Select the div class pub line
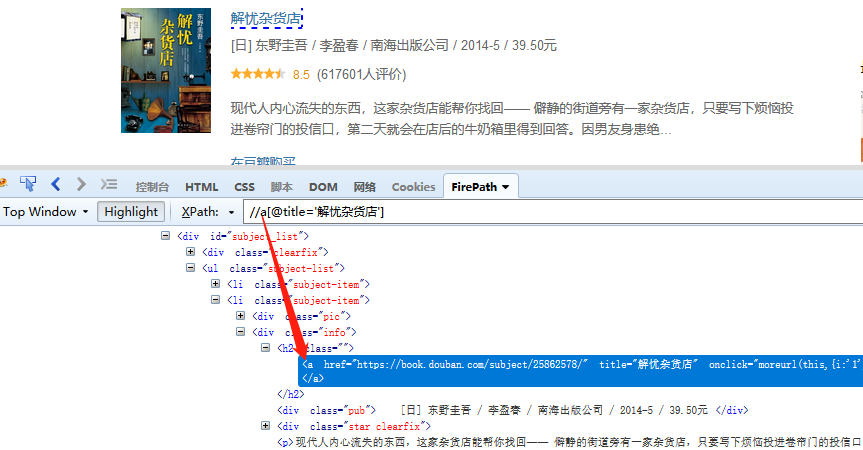The height and width of the screenshot is (450, 863). [513, 410]
